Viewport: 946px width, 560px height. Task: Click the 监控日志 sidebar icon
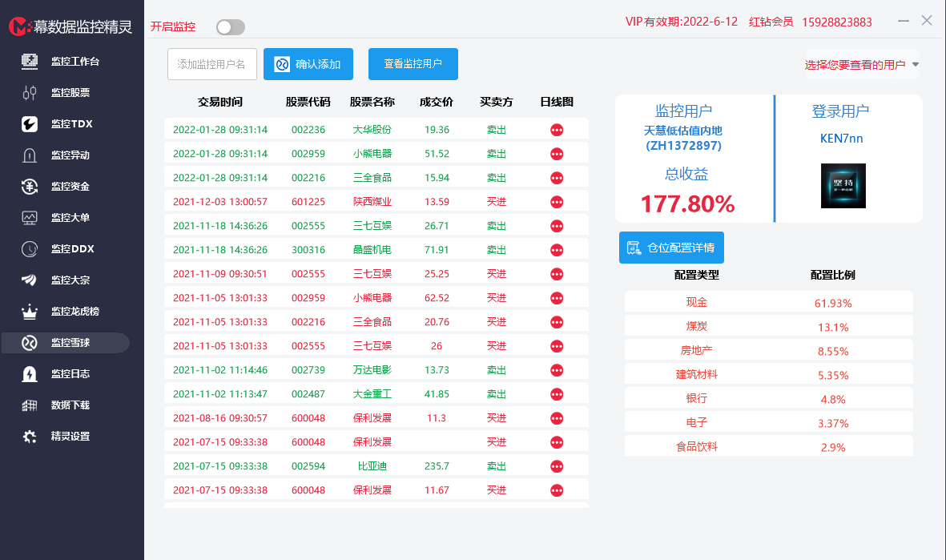(x=29, y=374)
